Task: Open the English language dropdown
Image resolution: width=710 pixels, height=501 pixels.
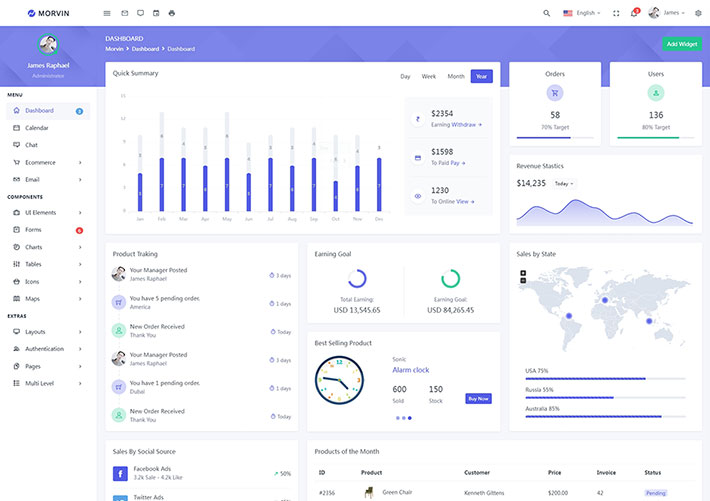Action: [582, 13]
